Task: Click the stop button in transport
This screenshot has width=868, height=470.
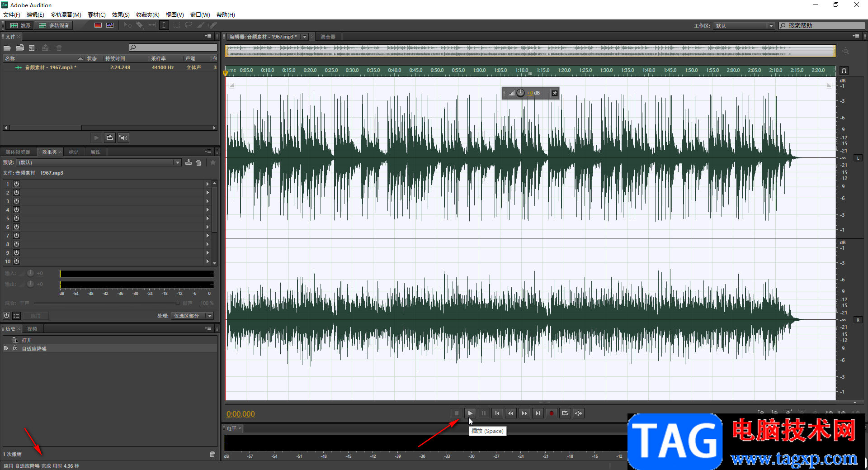Action: [x=457, y=413]
